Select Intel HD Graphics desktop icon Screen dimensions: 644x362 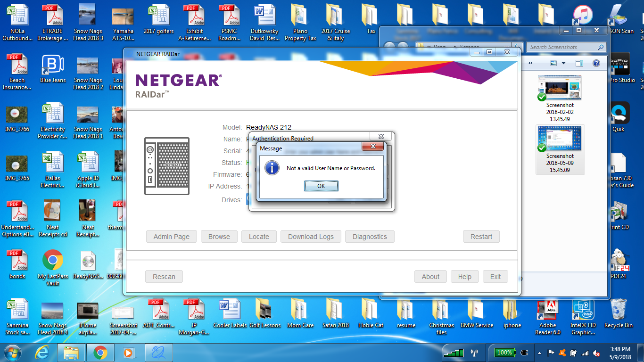coord(583,317)
